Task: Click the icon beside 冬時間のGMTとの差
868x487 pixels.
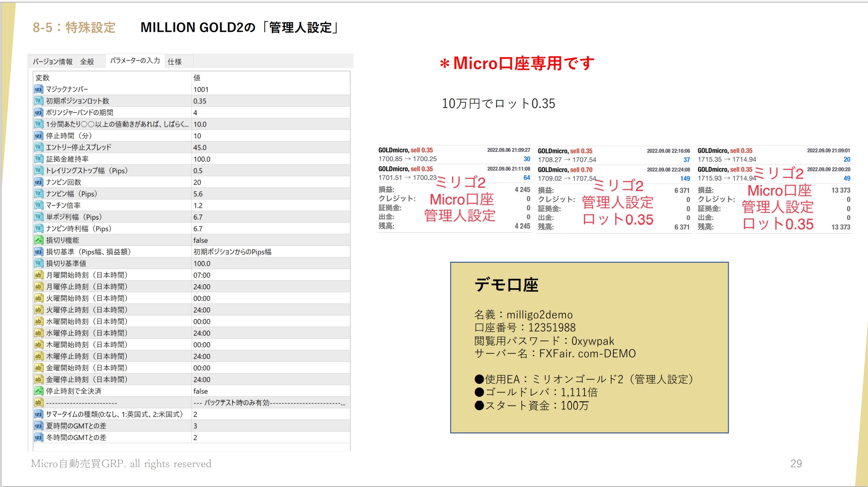Action: tap(38, 438)
